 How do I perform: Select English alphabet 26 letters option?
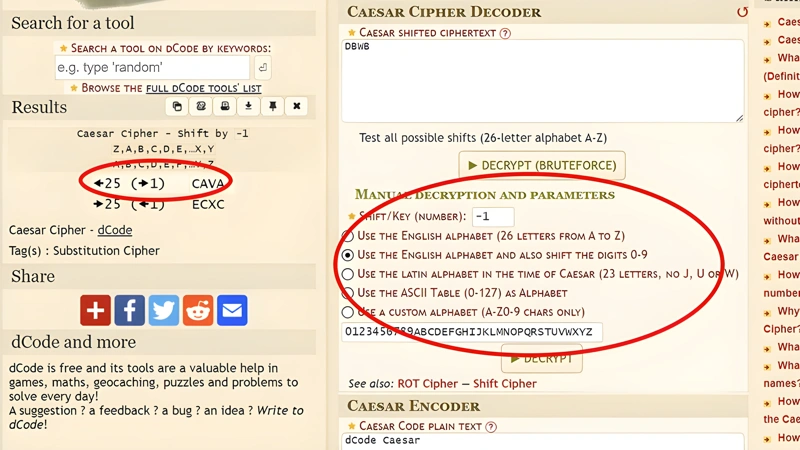coord(347,236)
